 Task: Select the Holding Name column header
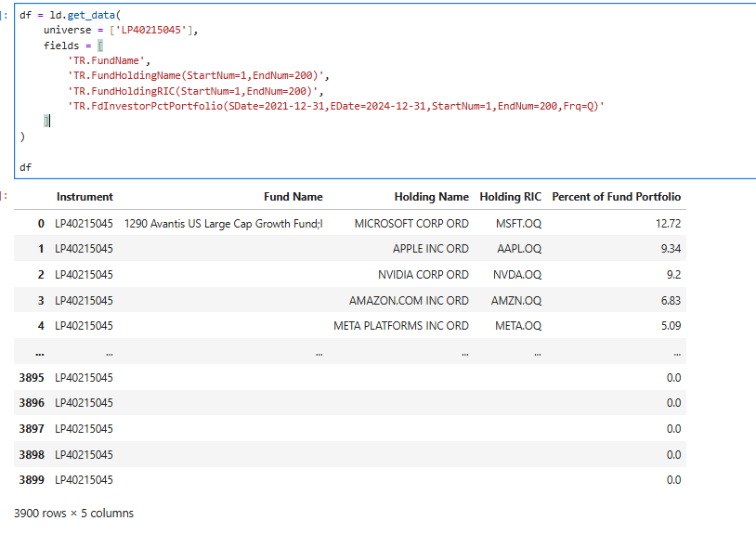(432, 197)
